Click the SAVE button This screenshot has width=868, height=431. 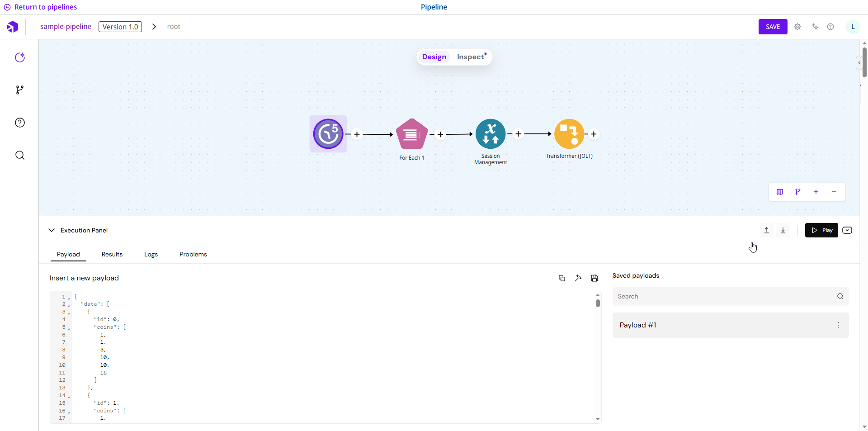pos(773,27)
